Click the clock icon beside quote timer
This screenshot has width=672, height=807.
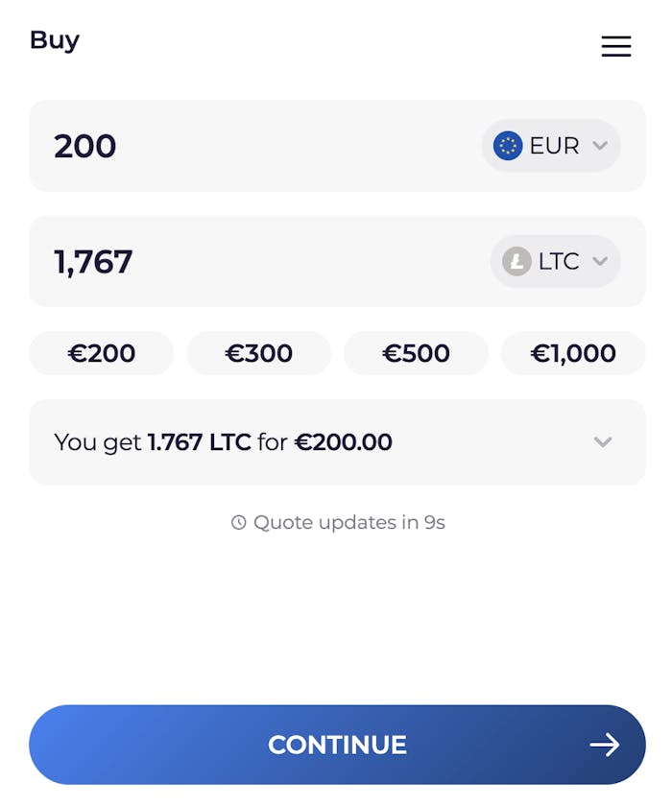click(x=239, y=523)
